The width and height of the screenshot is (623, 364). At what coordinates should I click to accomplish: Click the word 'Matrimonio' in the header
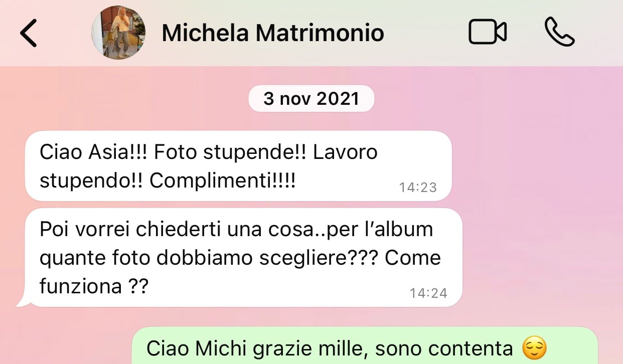320,33
